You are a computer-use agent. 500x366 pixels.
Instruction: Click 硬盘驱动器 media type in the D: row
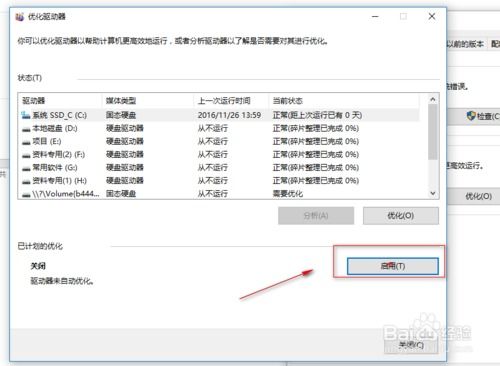(124, 128)
